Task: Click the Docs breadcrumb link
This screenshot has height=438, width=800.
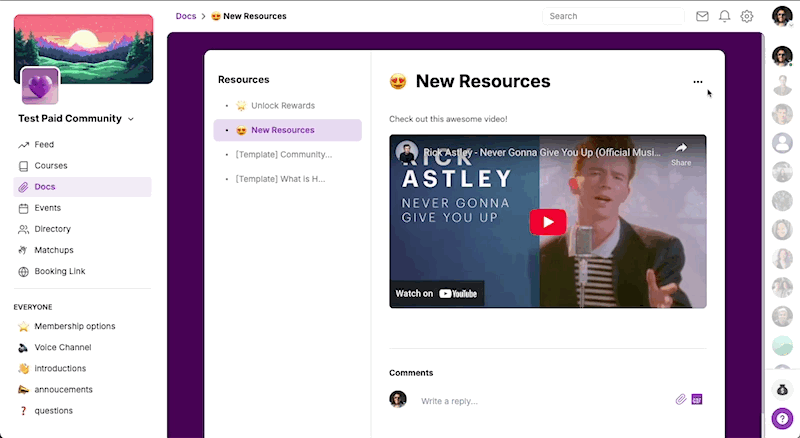Action: click(x=186, y=16)
